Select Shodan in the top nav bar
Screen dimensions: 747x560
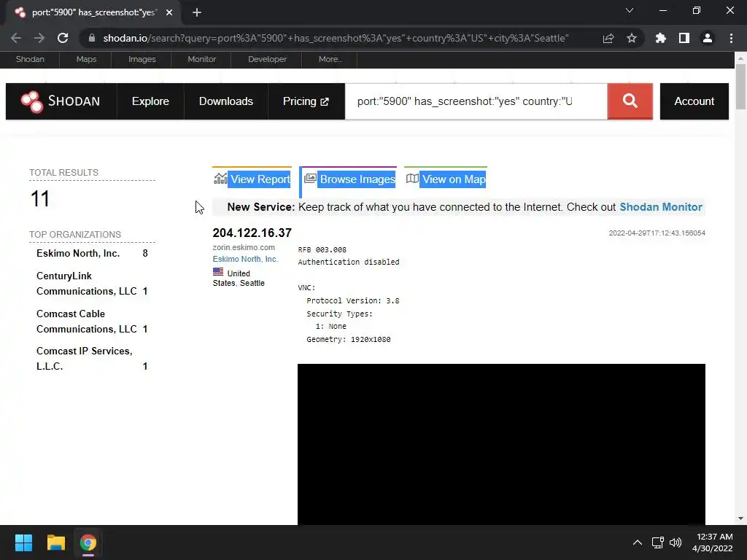click(30, 59)
